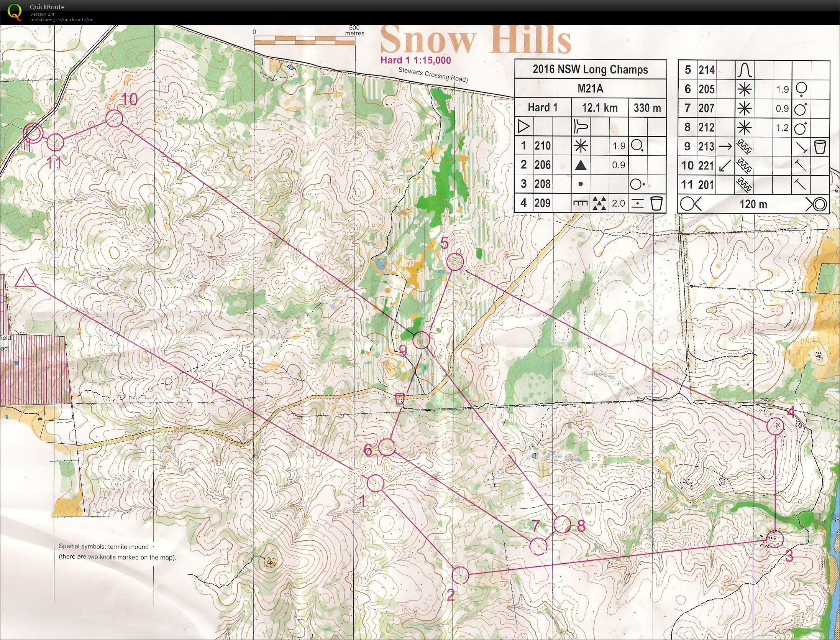This screenshot has height=640, width=840.
Task: Click the 500 metres scale bar
Action: click(x=305, y=40)
